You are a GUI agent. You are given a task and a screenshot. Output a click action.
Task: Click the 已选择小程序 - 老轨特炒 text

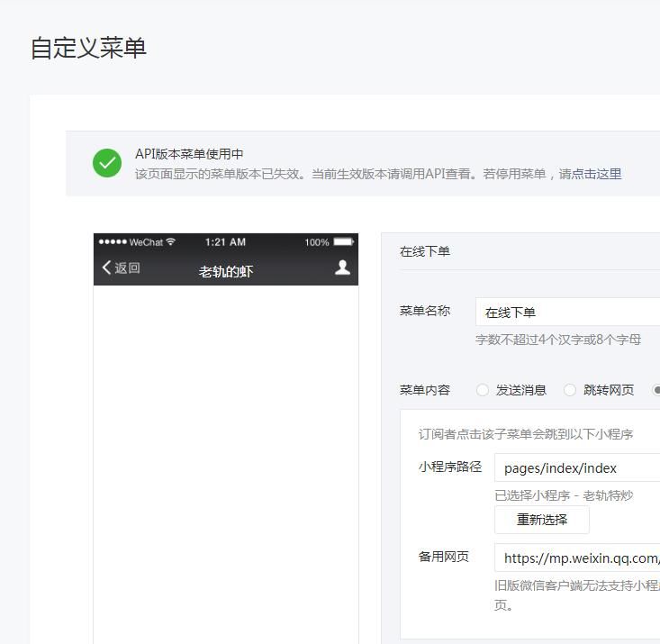564,495
